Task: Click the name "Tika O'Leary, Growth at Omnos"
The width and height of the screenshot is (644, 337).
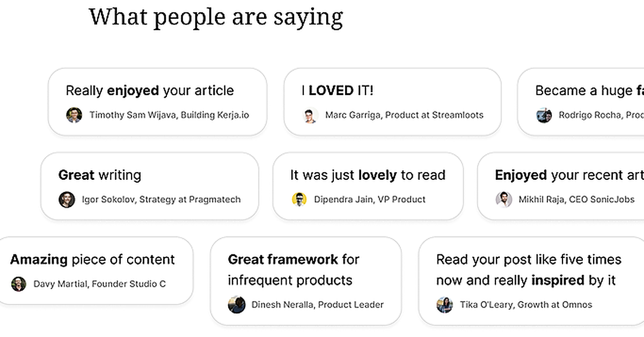Action: 526,305
